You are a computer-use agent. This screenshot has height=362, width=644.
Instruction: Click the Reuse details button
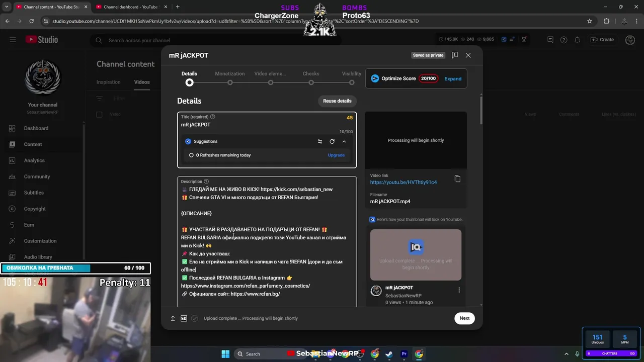point(337,101)
